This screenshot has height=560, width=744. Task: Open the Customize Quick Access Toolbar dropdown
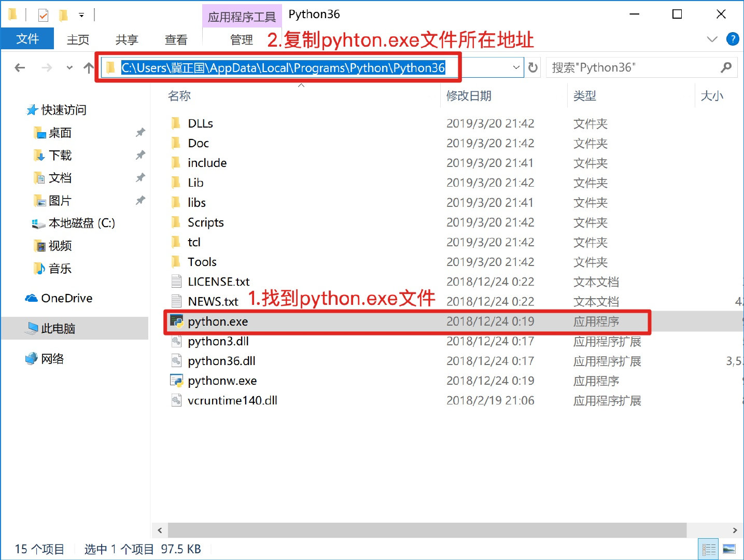coord(81,15)
